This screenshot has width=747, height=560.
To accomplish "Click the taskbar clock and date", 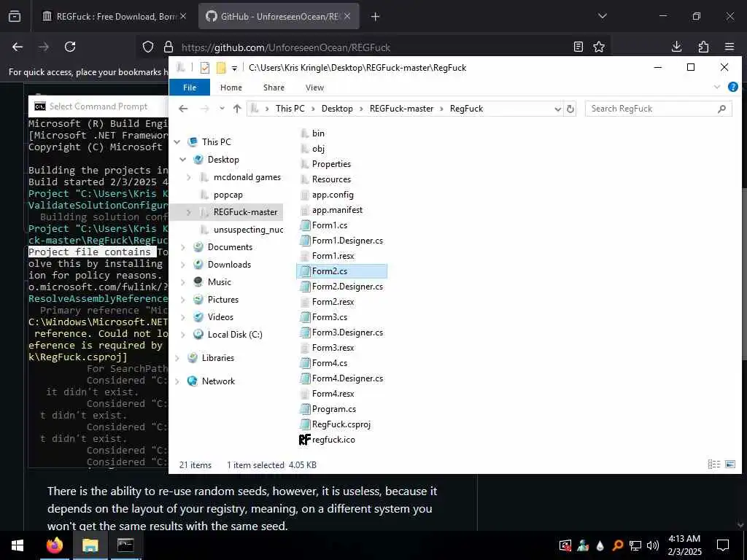I will 684,545.
